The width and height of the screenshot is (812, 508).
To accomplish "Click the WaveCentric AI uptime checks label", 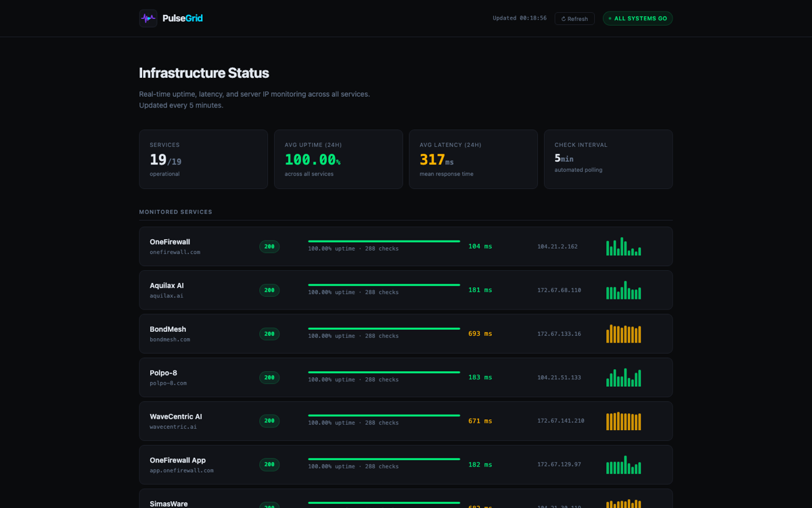I will pyautogui.click(x=353, y=423).
